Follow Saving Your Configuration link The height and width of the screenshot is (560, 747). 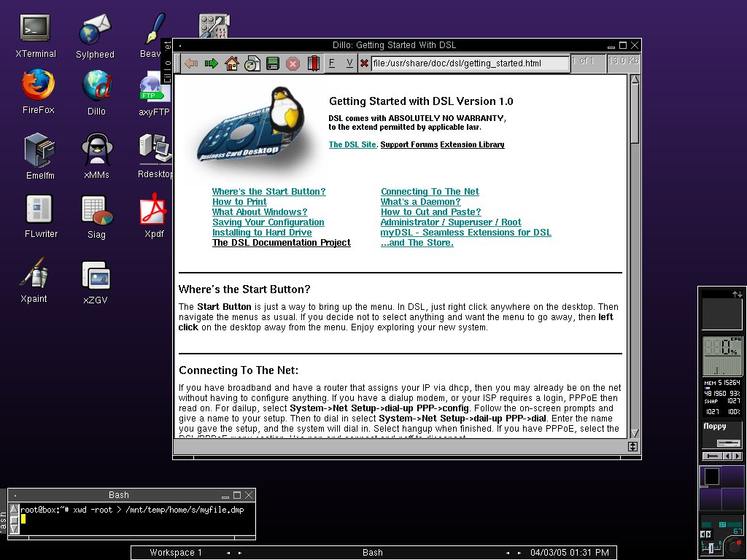pyautogui.click(x=268, y=222)
